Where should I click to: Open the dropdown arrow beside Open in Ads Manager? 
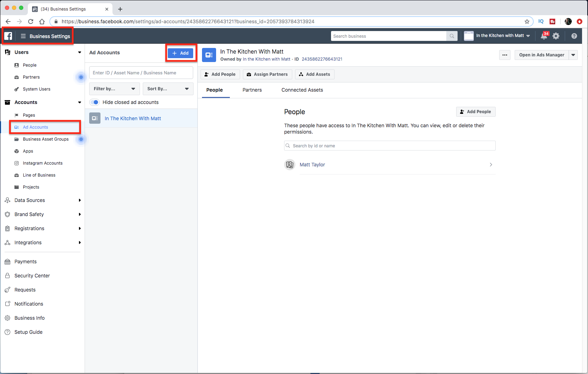click(x=573, y=55)
